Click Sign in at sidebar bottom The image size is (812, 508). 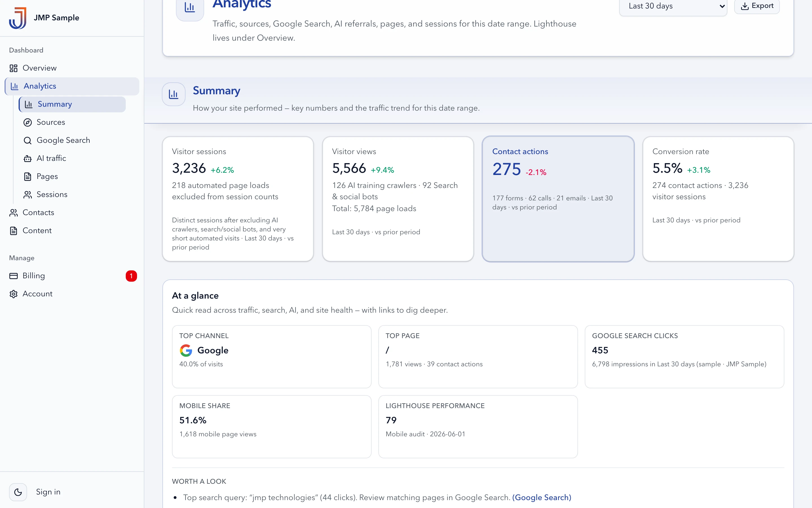(48, 492)
